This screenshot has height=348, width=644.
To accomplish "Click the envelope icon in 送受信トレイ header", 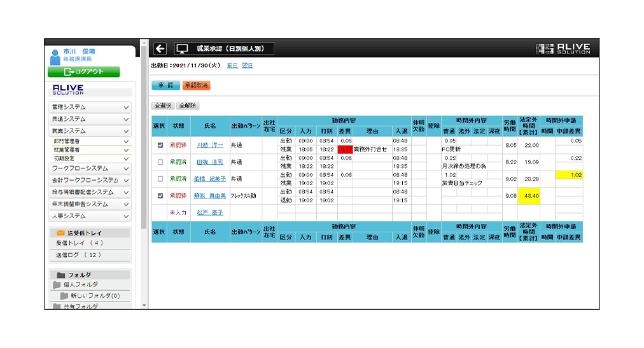I will (x=61, y=233).
